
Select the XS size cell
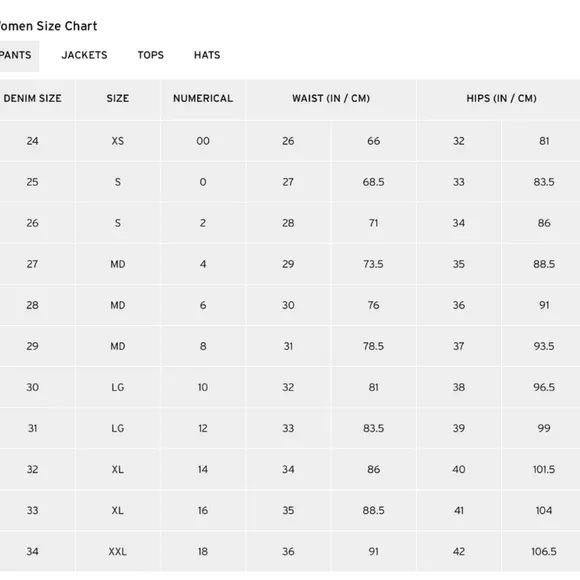(118, 141)
